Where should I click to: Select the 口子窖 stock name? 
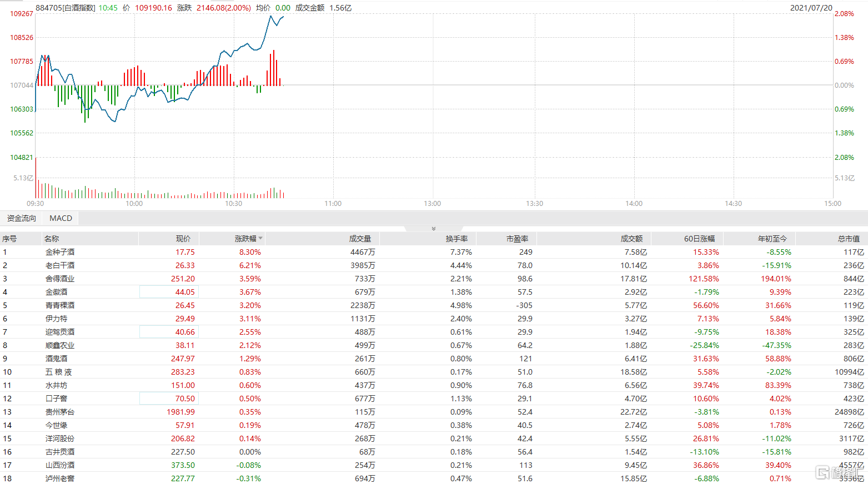pos(56,399)
